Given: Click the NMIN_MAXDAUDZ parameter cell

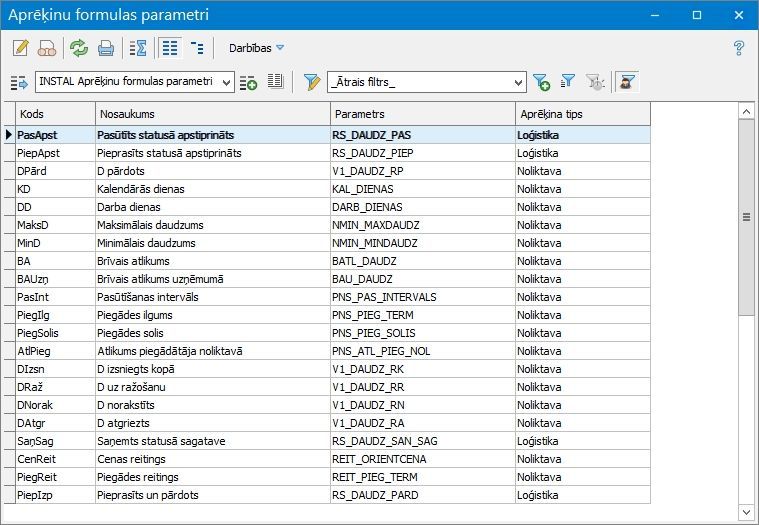Looking at the screenshot, I should [423, 225].
